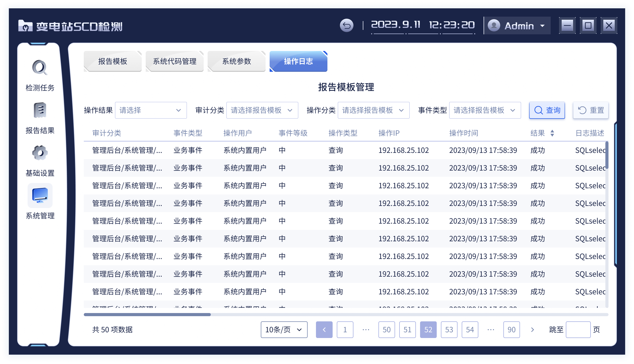Click the vertical table scrollbar thumb
The image size is (634, 364).
coord(607,155)
